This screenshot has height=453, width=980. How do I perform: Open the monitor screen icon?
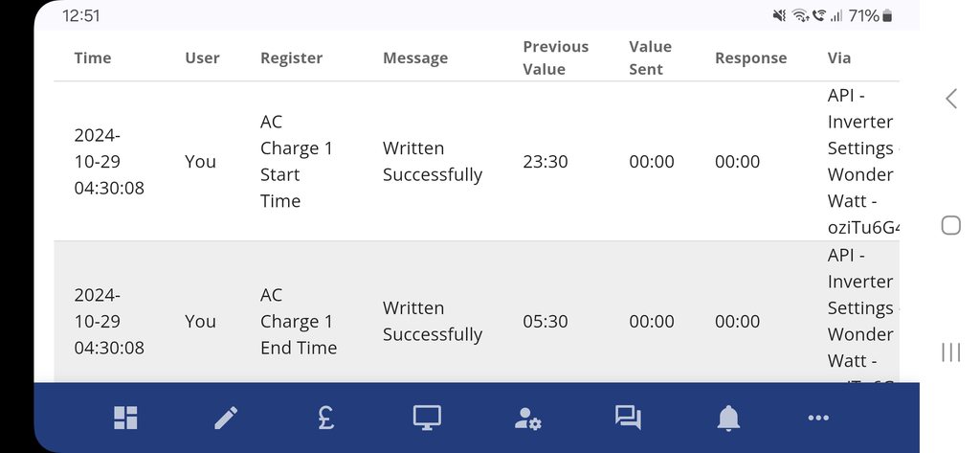click(426, 418)
